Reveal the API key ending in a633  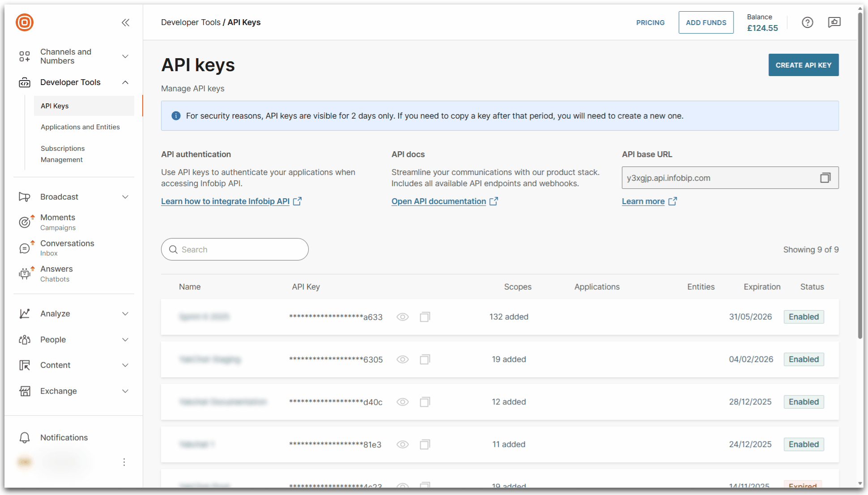(x=402, y=316)
